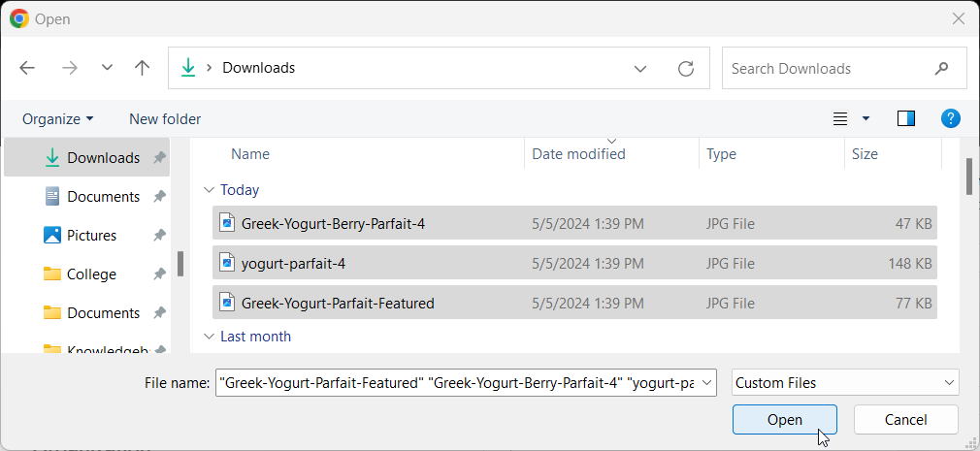This screenshot has width=980, height=451.
Task: Open the Custom Files type dropdown
Action: pyautogui.click(x=845, y=383)
